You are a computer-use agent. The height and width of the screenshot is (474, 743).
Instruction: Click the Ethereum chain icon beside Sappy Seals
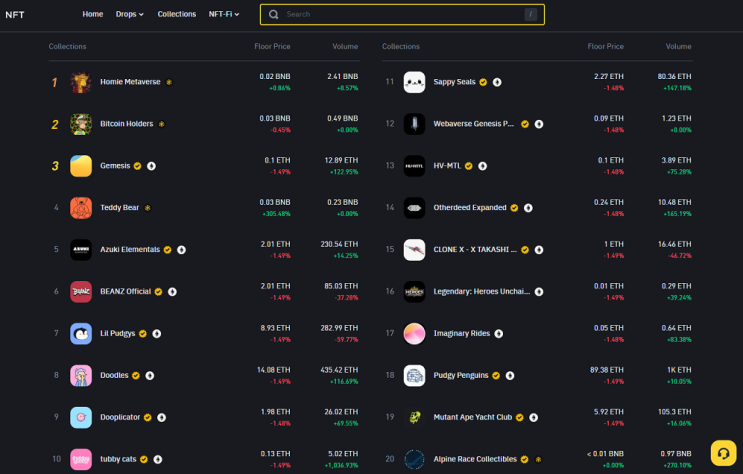pyautogui.click(x=497, y=82)
